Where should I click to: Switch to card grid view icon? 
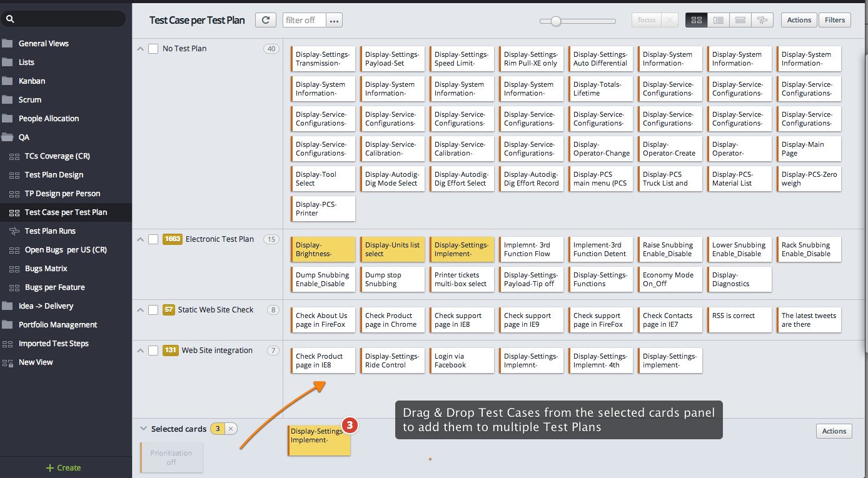[x=696, y=19]
